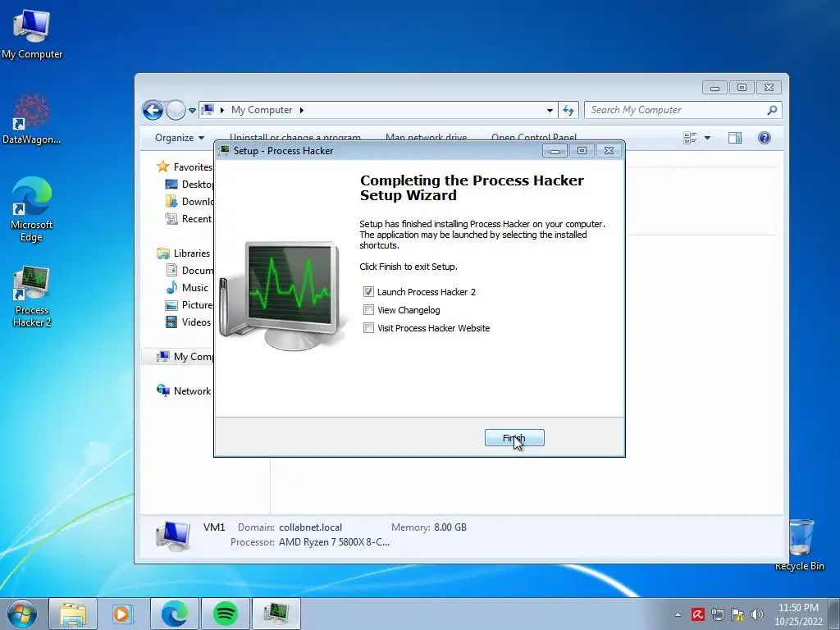The image size is (840, 630).
Task: Click the Windows Start orb
Action: [x=22, y=614]
